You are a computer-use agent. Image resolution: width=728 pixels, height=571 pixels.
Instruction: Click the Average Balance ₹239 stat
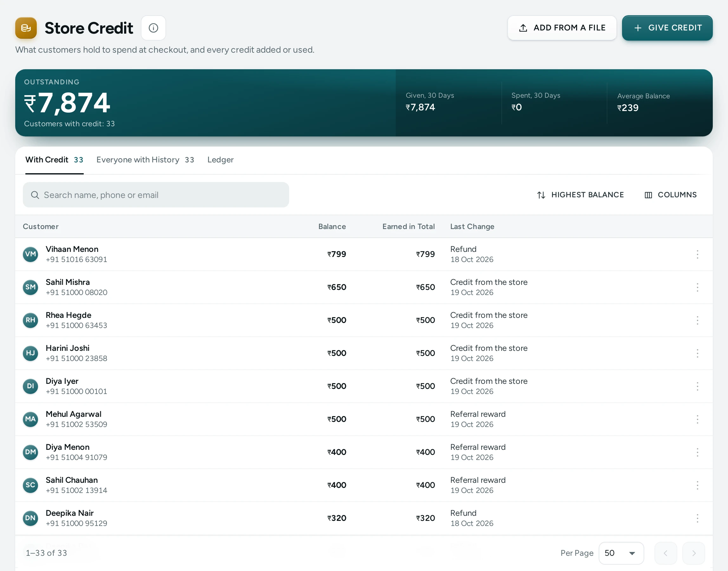(x=643, y=103)
